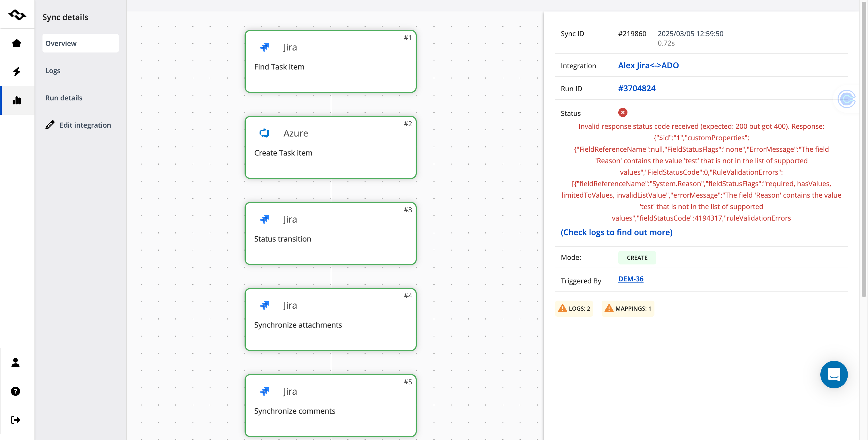The width and height of the screenshot is (868, 440).
Task: Select the bar chart reports icon
Action: [x=17, y=100]
